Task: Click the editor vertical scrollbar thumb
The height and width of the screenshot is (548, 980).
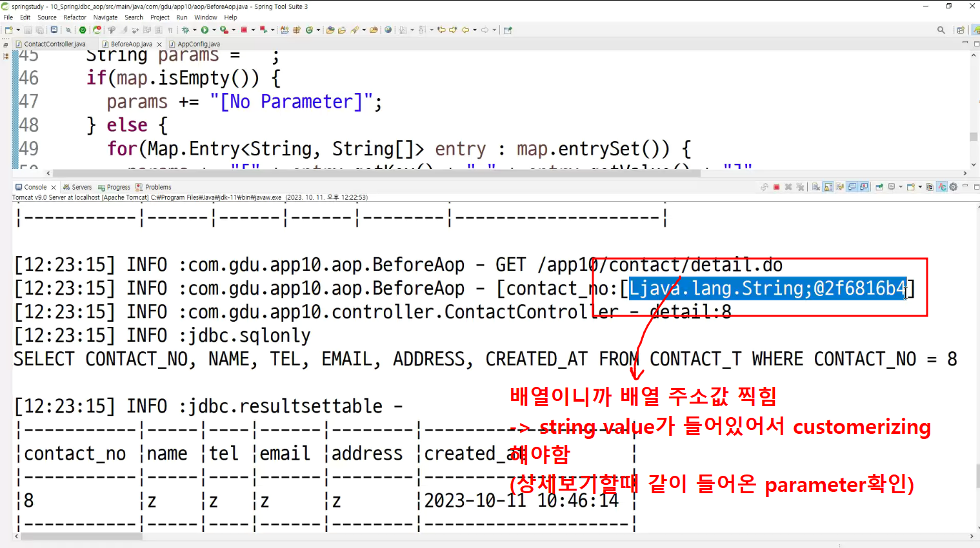Action: (974, 137)
